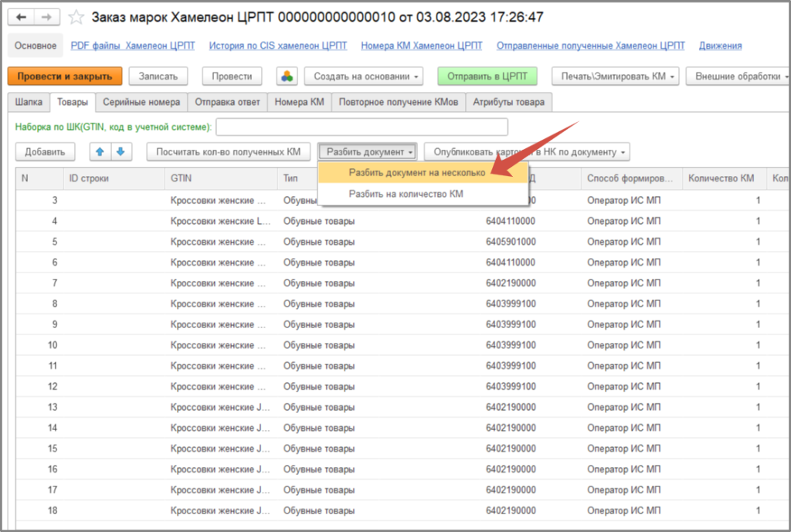
Task: Select code 6405901000 in row 5
Action: tap(511, 242)
